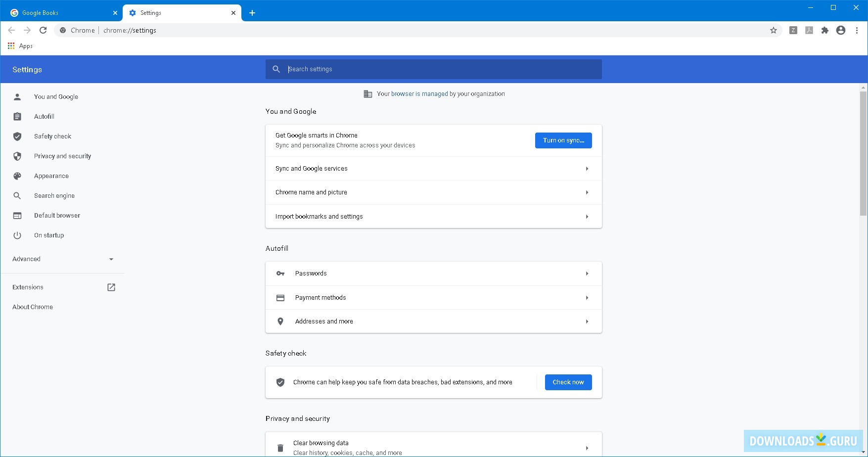Select the Autofill sidebar icon
The width and height of the screenshot is (868, 457).
click(x=17, y=116)
